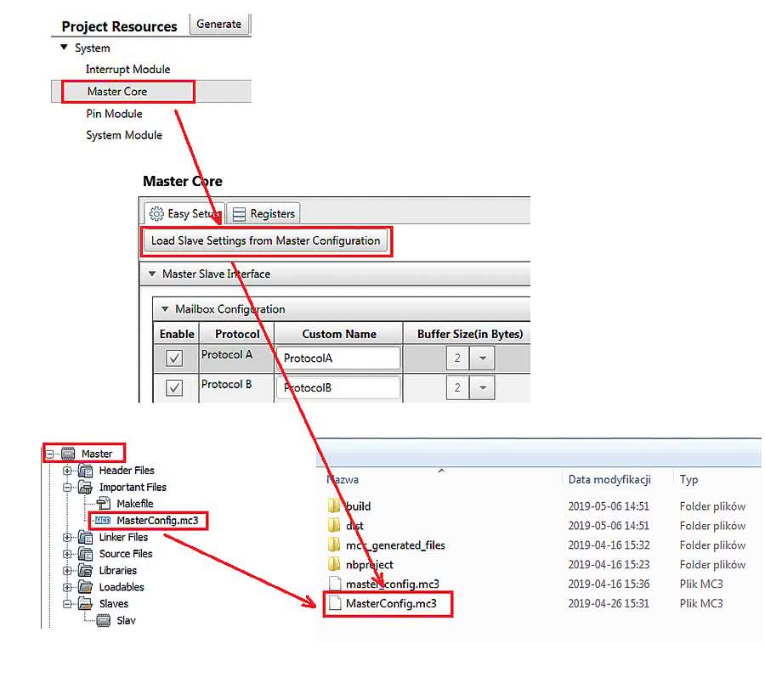Click the nbproject folder icon
Image resolution: width=765 pixels, height=700 pixels.
[x=334, y=565]
